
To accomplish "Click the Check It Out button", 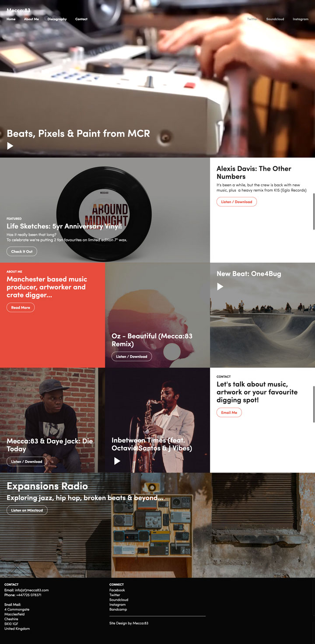I will 22,252.
